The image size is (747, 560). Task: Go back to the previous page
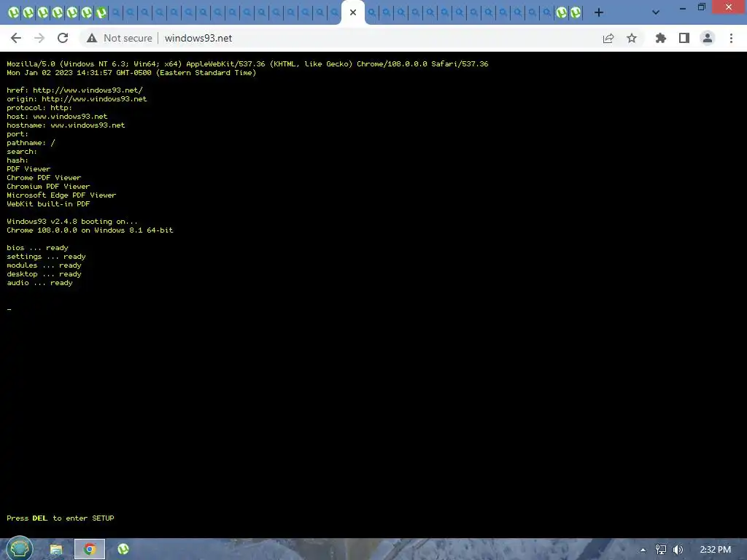(16, 38)
